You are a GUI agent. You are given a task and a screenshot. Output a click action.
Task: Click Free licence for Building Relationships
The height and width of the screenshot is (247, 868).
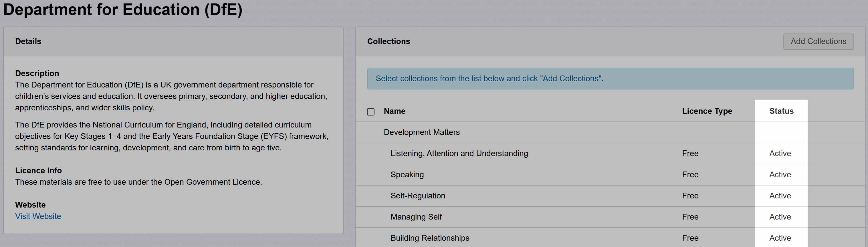pos(690,238)
